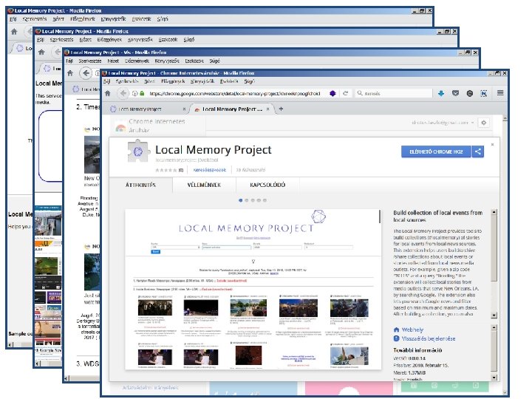Click the star rating under the extension title
Image resolution: width=532 pixels, height=399 pixels.
166,171
